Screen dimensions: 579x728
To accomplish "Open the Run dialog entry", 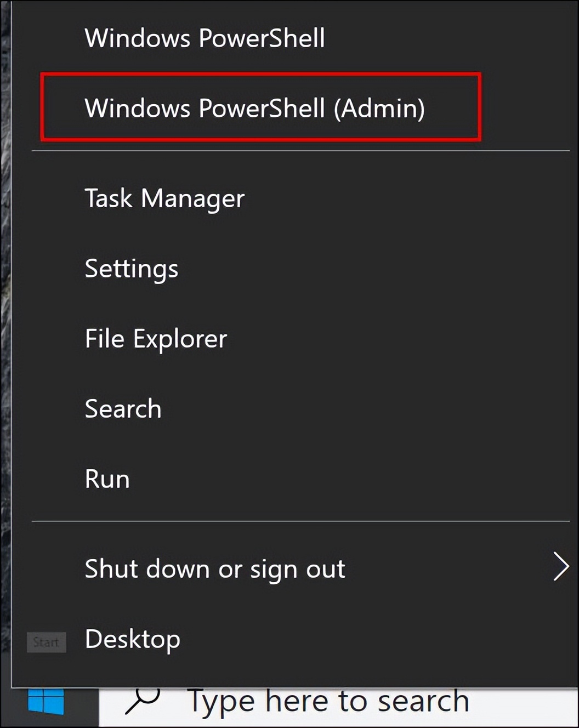I will pyautogui.click(x=107, y=478).
